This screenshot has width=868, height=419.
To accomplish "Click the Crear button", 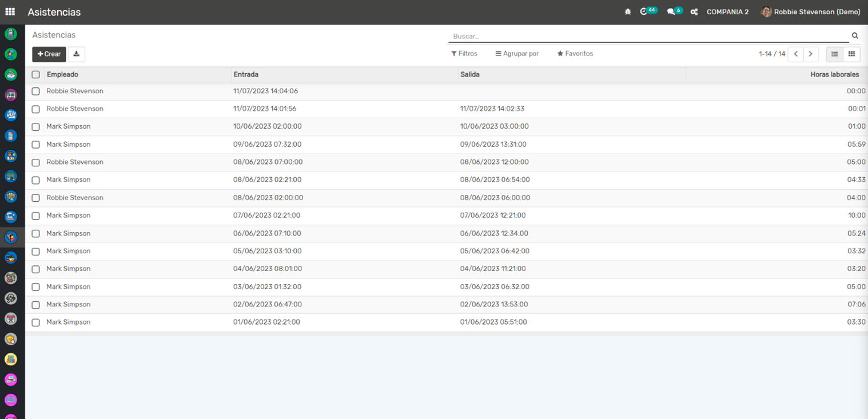I will click(x=49, y=54).
